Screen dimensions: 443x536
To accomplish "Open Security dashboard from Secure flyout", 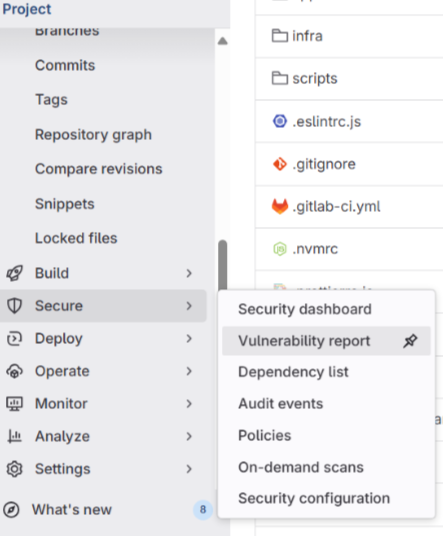I will [x=305, y=309].
